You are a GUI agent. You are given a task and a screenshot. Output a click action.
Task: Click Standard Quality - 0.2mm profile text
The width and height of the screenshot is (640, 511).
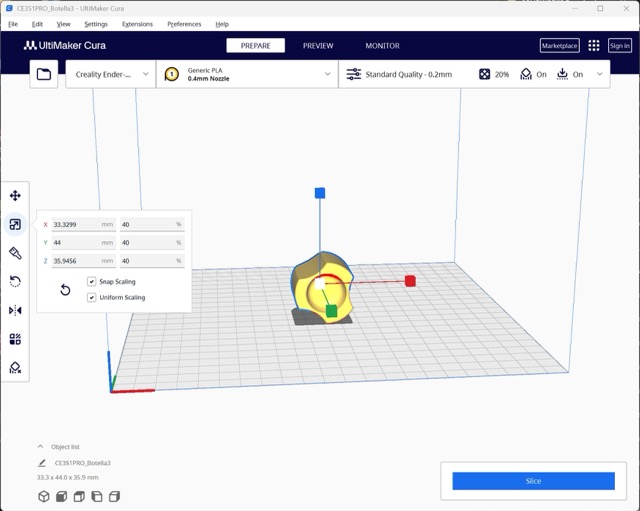click(x=409, y=74)
